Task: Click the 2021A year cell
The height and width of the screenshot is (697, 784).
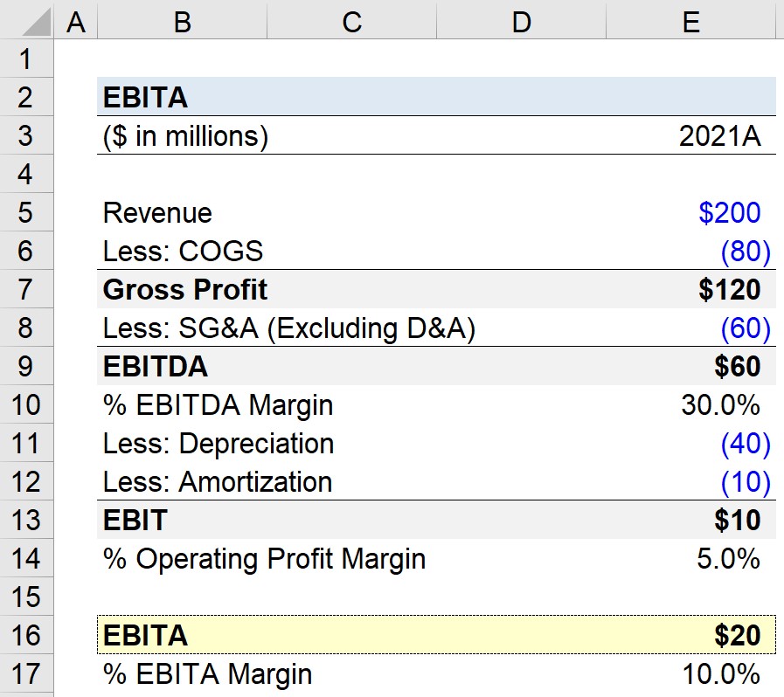Action: pyautogui.click(x=691, y=135)
